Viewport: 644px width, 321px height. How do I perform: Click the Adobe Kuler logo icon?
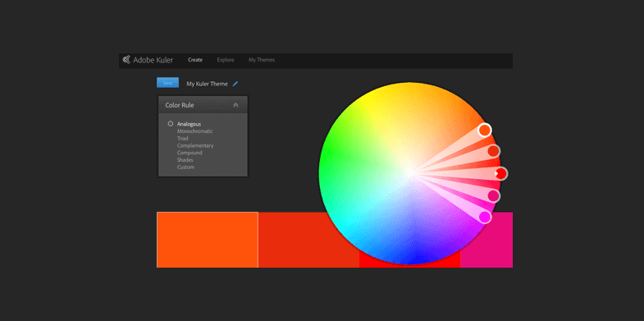pos(126,60)
